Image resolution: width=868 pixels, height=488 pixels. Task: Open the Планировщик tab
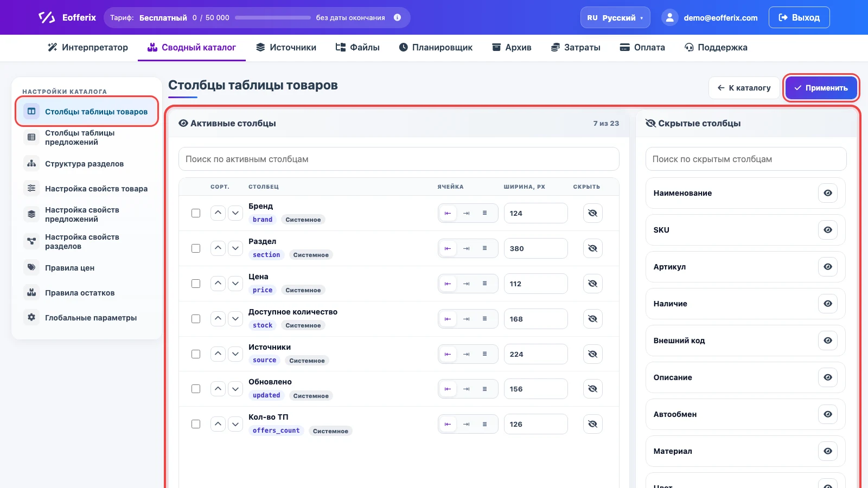436,47
